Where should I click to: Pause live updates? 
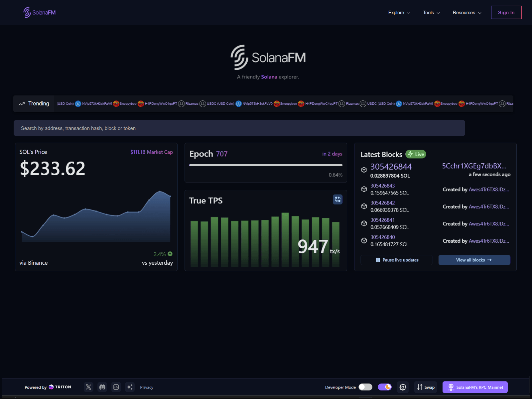pos(397,260)
